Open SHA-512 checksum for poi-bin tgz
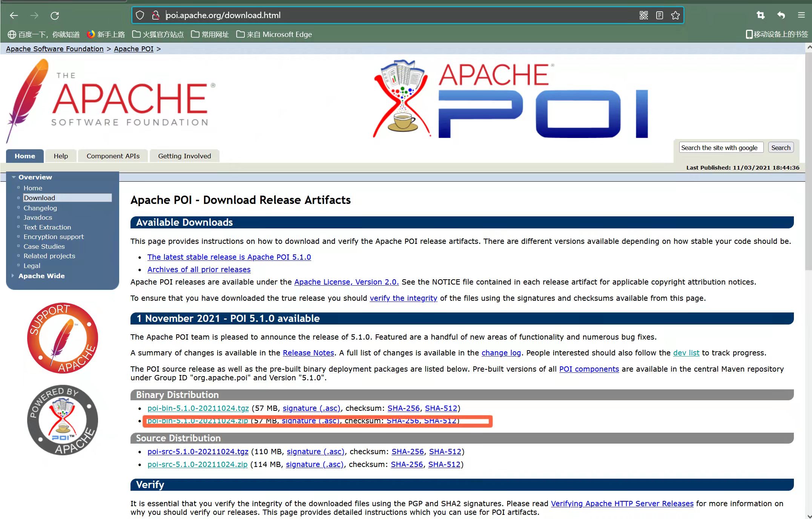The width and height of the screenshot is (812, 519). coord(441,408)
